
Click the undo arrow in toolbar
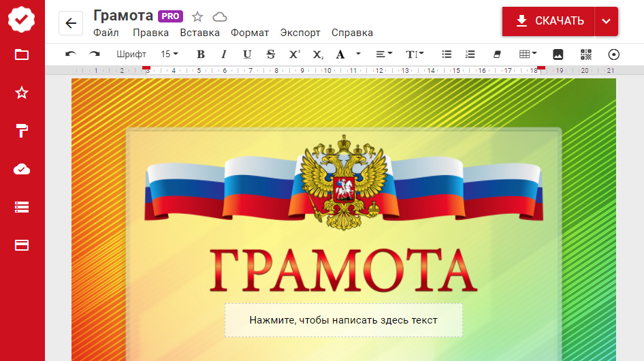(x=70, y=54)
